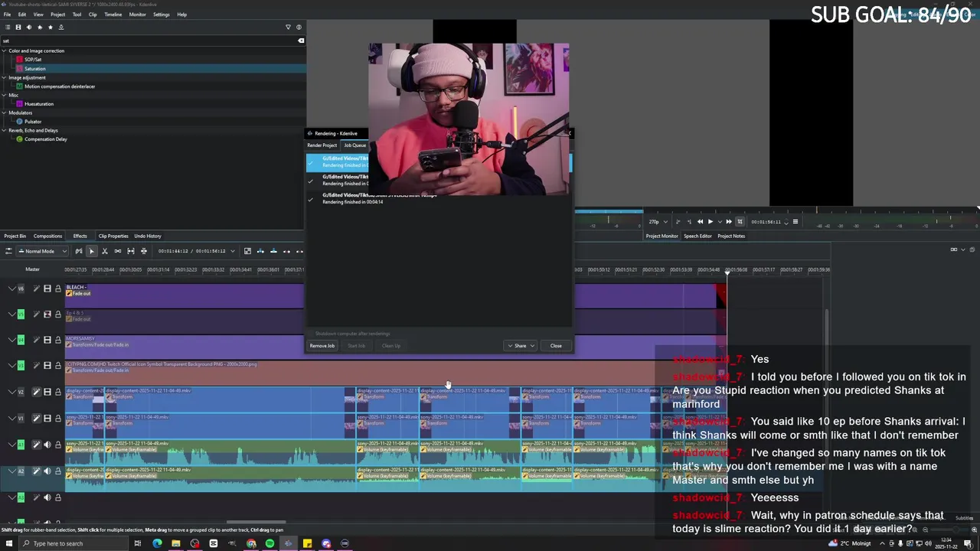980x551 pixels.
Task: Select the Razor scissors tool
Action: click(x=104, y=251)
